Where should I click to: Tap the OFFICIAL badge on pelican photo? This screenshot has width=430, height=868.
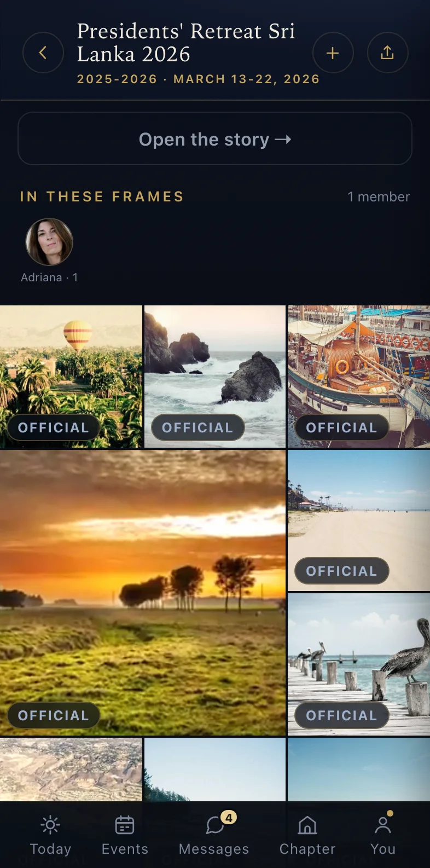pos(342,715)
